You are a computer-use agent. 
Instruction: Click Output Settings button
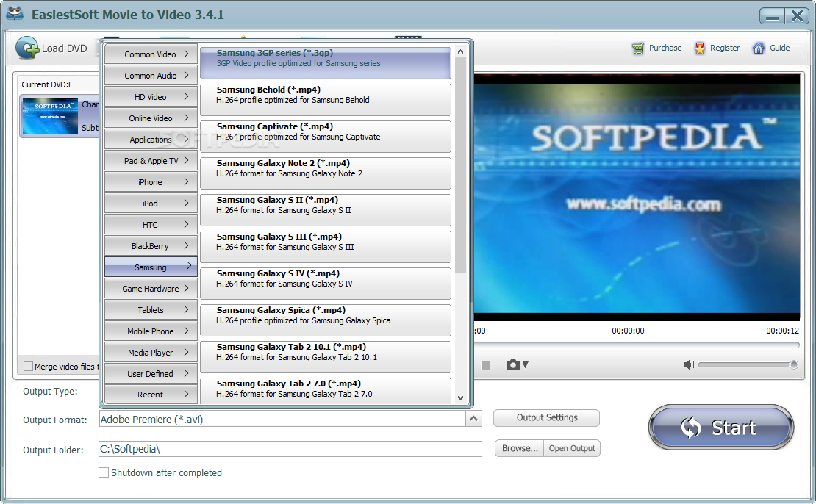tap(546, 417)
